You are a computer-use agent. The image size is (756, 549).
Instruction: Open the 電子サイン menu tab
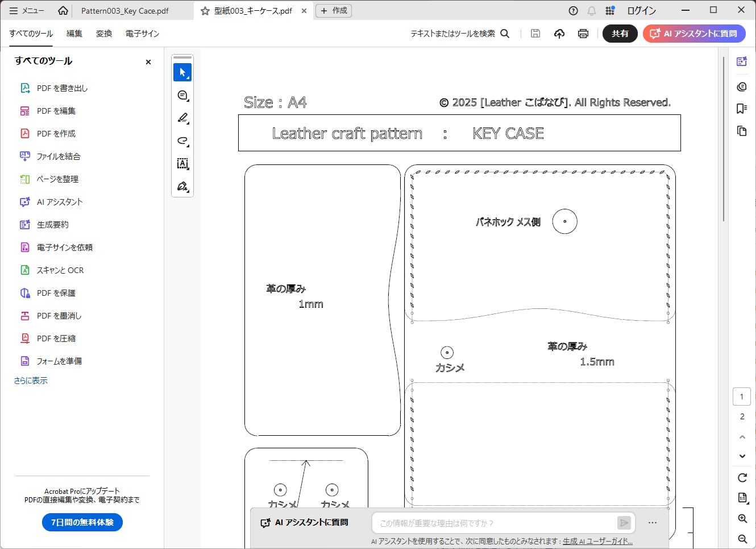tap(142, 34)
